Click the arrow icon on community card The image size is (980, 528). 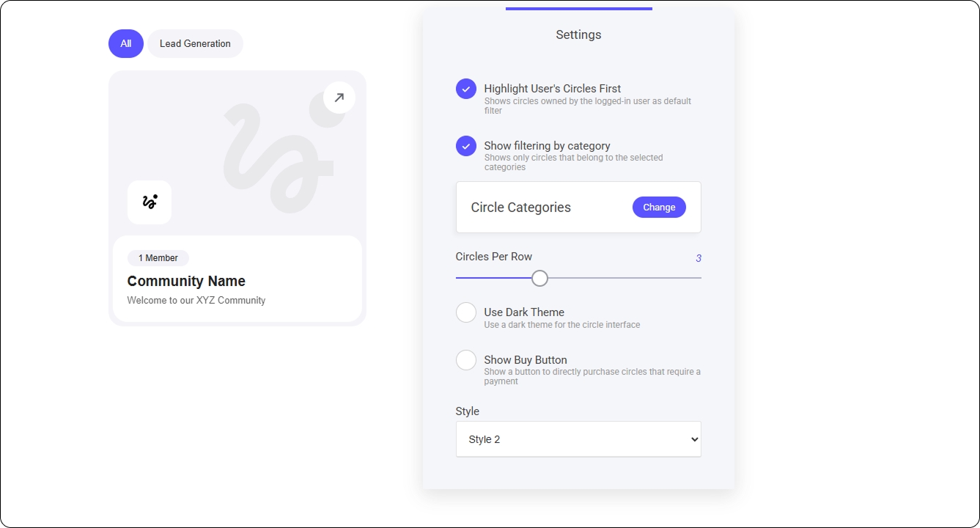[339, 98]
